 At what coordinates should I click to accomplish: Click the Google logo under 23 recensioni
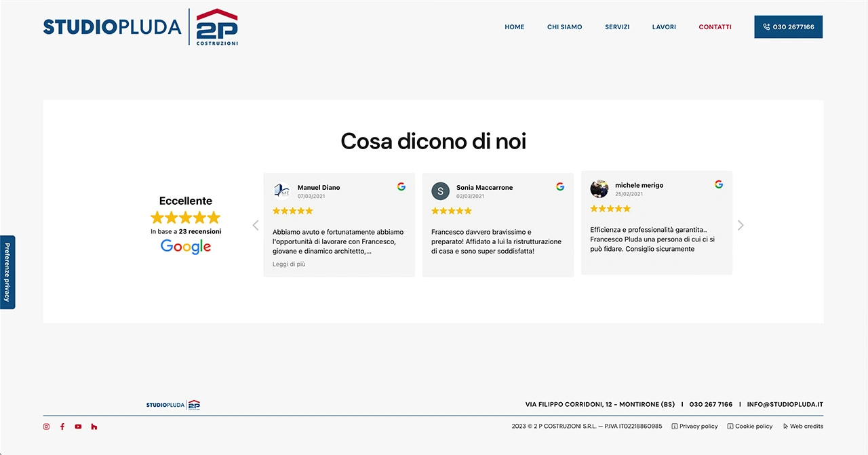(186, 247)
